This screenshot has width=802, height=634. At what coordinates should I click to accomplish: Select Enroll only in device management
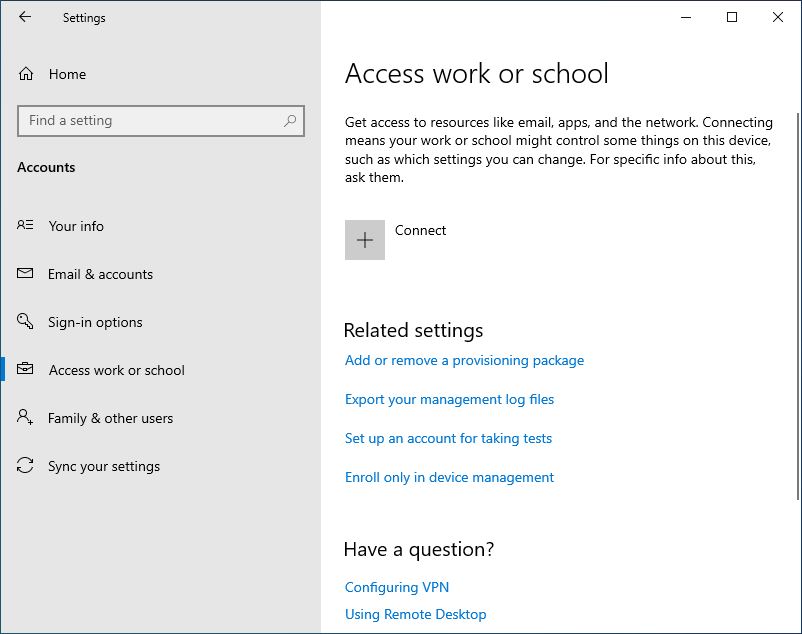click(449, 477)
